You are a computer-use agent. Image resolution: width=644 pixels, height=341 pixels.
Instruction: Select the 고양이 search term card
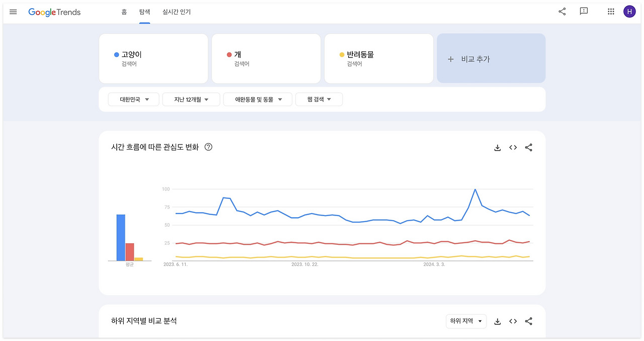coord(153,58)
